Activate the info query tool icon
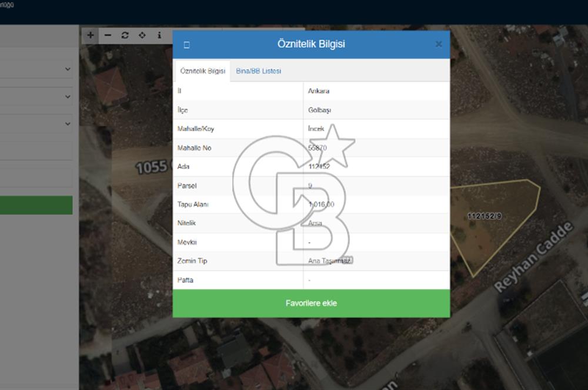588x390 pixels. point(159,35)
